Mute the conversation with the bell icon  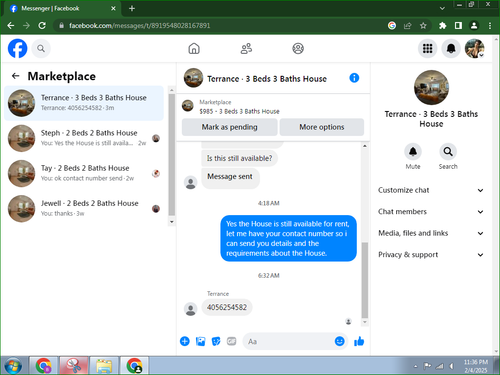click(x=413, y=152)
